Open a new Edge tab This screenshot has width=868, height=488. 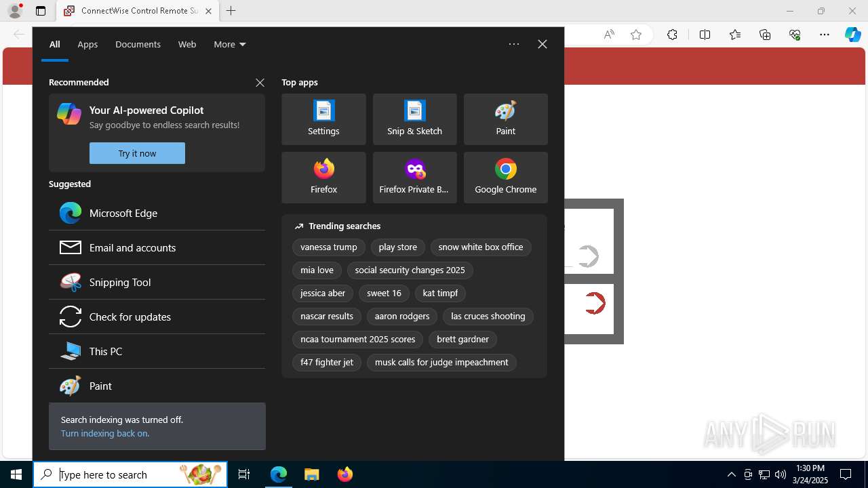point(231,11)
